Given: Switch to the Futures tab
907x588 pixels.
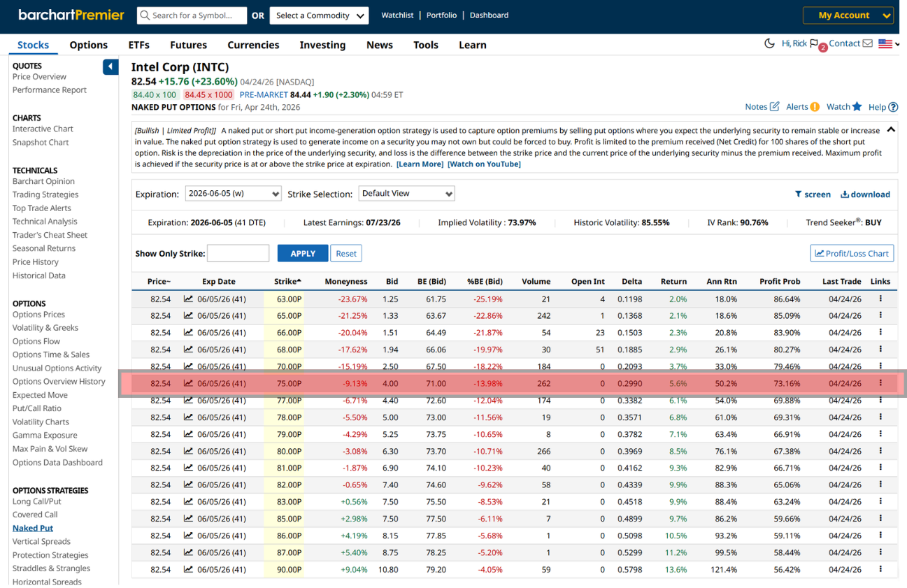Looking at the screenshot, I should tap(188, 45).
